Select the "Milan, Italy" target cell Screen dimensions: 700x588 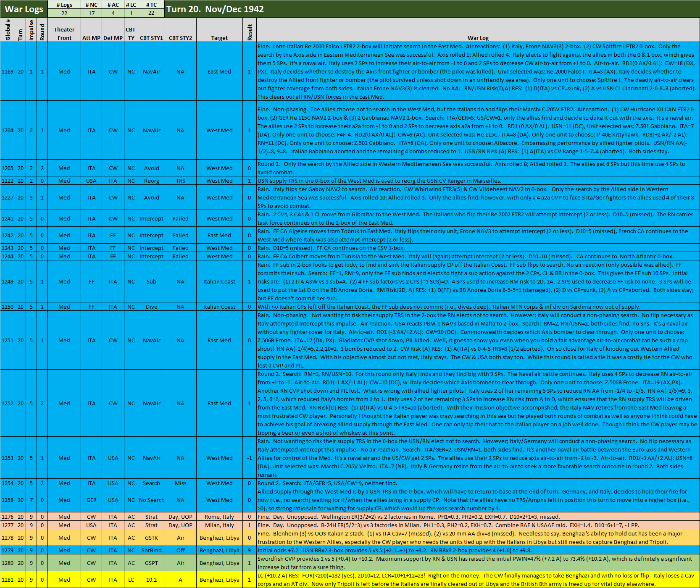(219, 525)
